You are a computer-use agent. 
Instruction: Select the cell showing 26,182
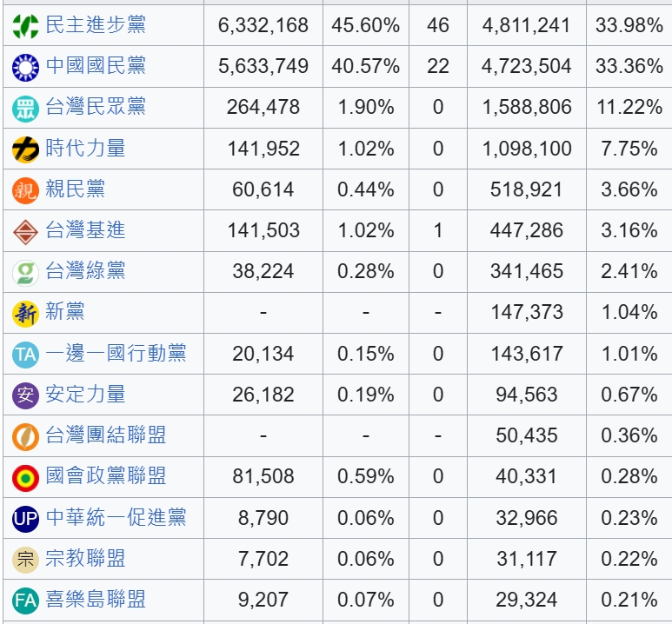coord(263,395)
